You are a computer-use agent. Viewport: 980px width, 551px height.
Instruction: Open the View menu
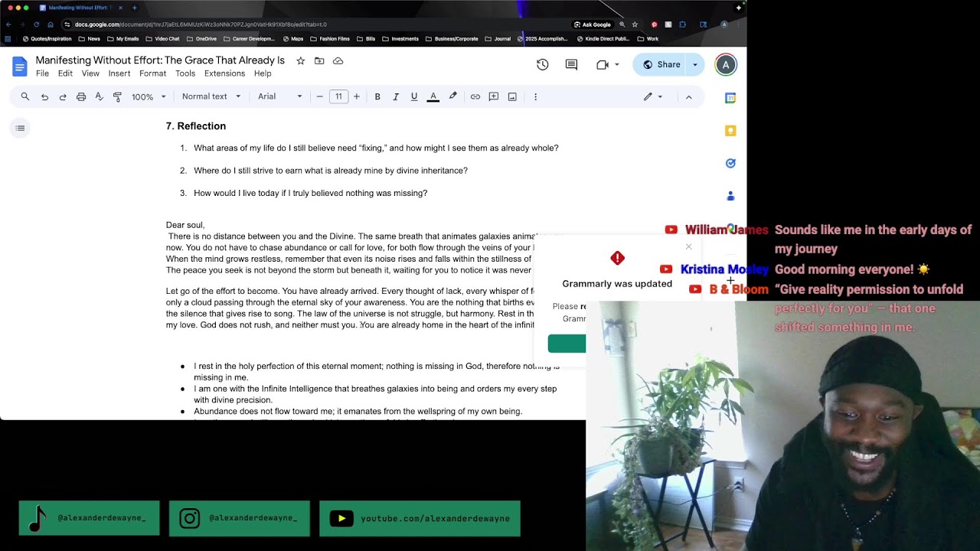pos(90,73)
